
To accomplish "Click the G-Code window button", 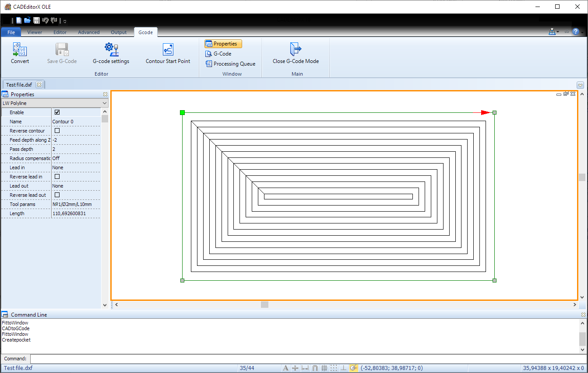I will click(218, 54).
